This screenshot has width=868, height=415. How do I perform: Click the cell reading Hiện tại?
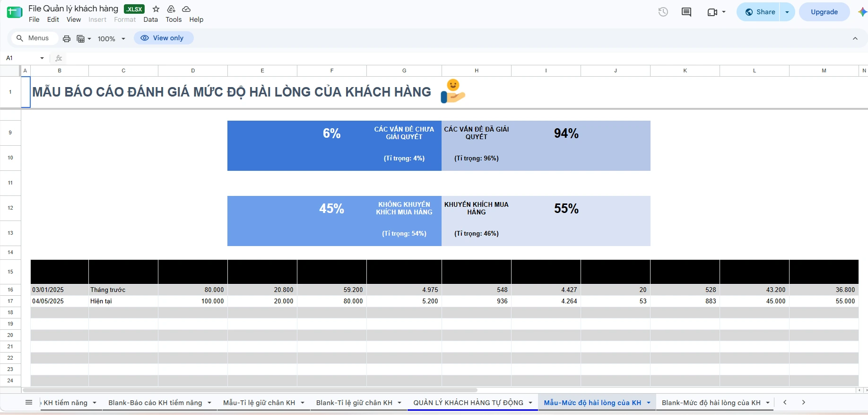tap(123, 301)
